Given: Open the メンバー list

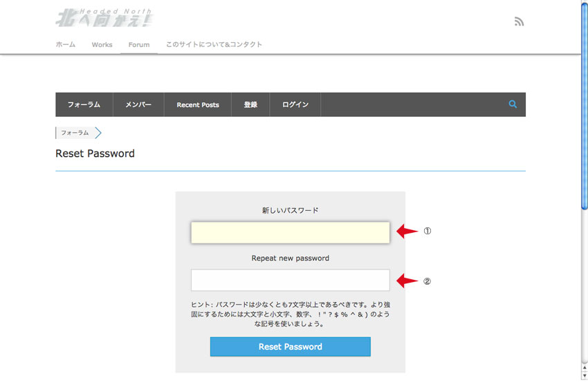Looking at the screenshot, I should (x=138, y=105).
